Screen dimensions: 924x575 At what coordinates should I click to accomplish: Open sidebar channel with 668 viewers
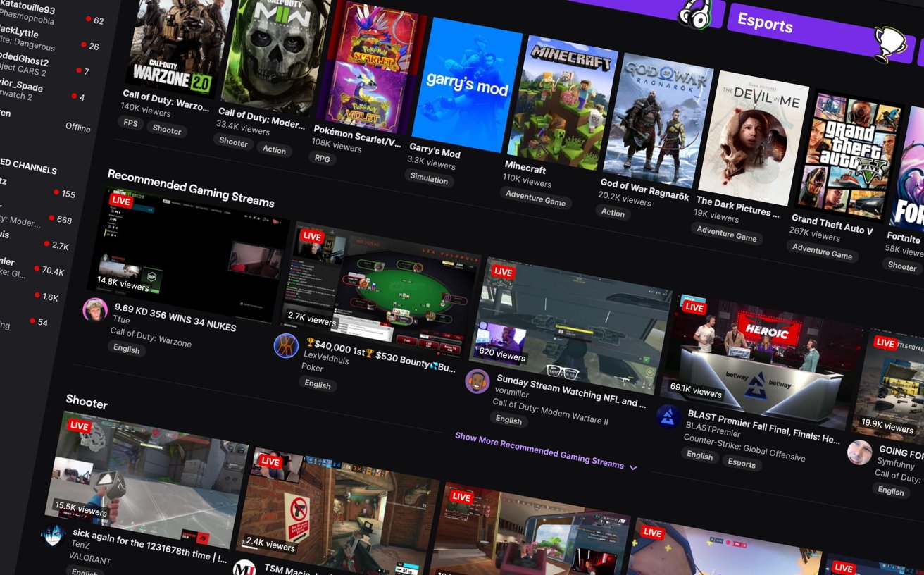click(x=37, y=218)
